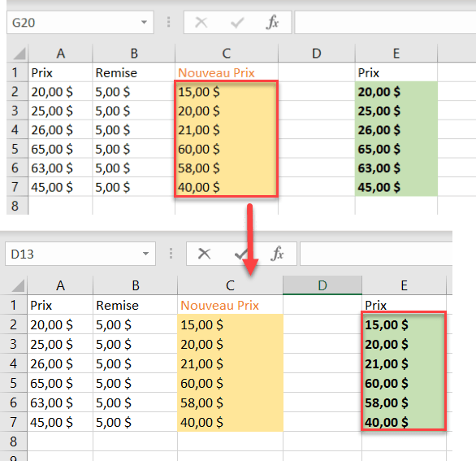Viewport: 476px width, 461px height.
Task: Click 'Prix' header in column E, upper sheet
Action: 396,72
